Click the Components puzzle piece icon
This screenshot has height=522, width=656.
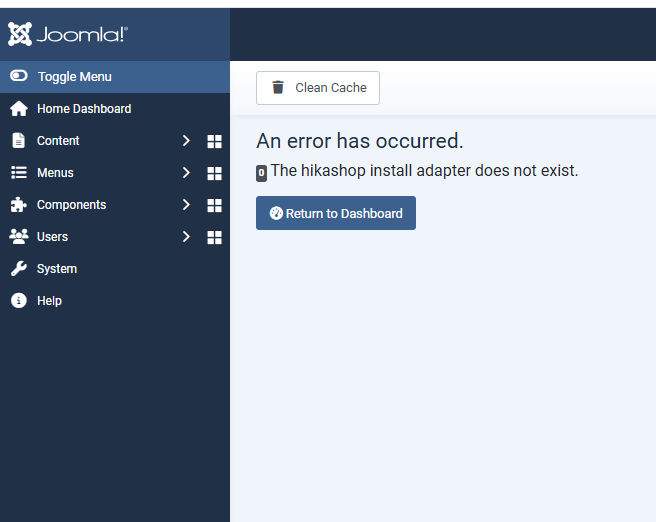(18, 205)
